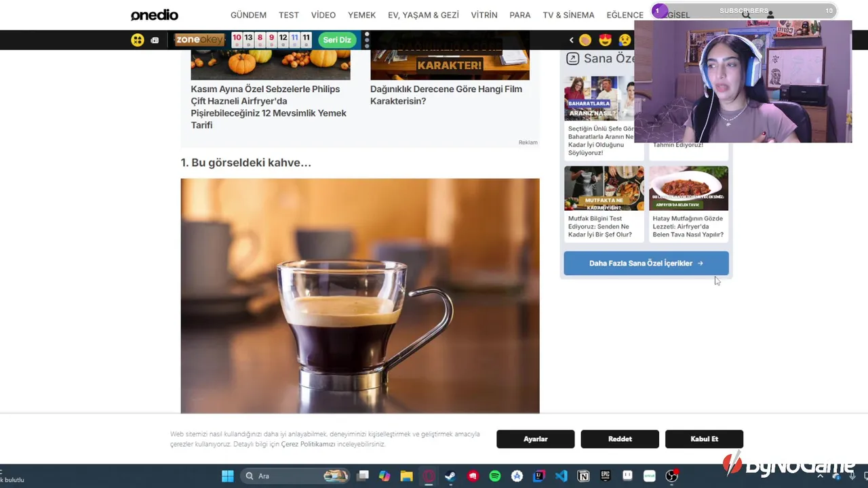This screenshot has width=868, height=488.
Task: Select the heart-eyes emoji reaction
Action: tap(605, 40)
